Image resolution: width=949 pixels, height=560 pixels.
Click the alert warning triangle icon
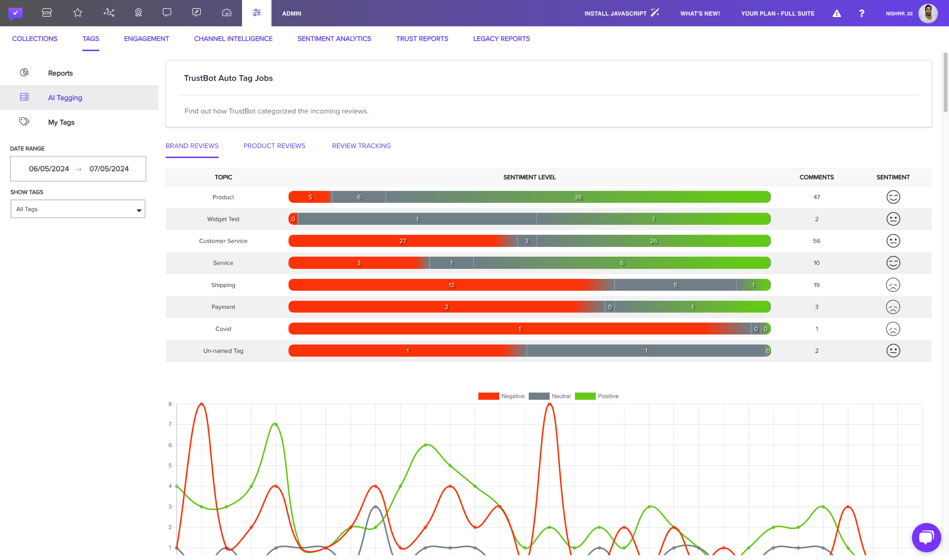(x=836, y=14)
